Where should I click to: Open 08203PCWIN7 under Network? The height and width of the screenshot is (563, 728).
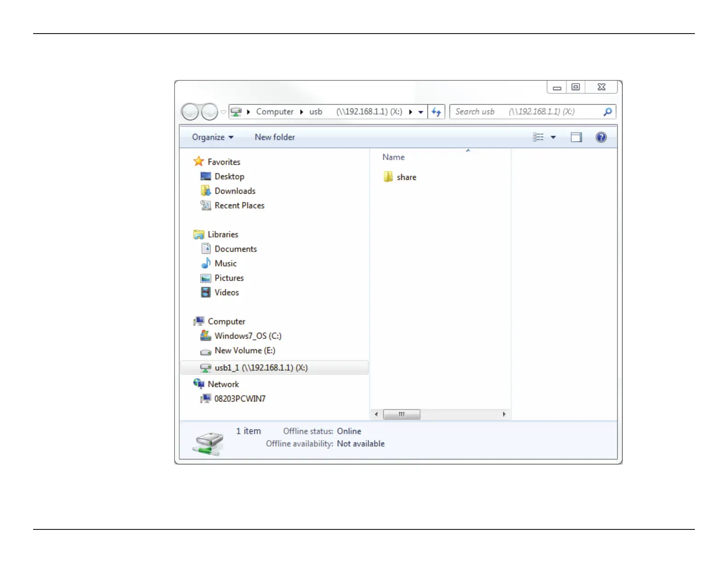[x=240, y=399]
